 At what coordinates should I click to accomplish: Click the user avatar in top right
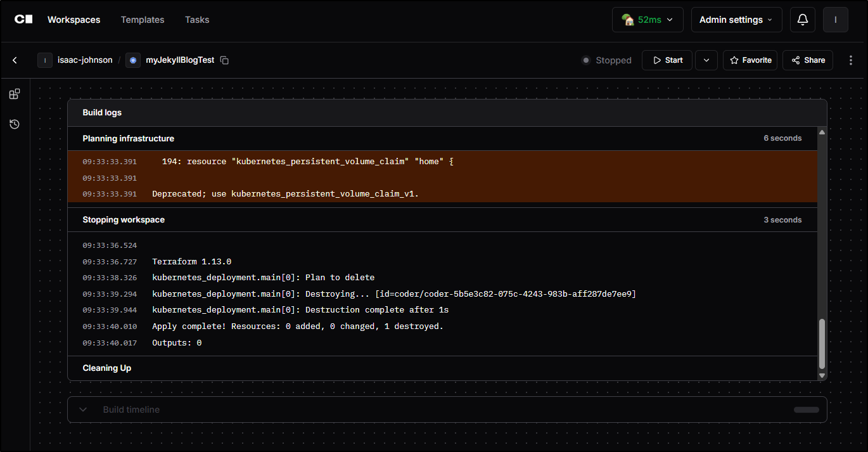click(835, 20)
